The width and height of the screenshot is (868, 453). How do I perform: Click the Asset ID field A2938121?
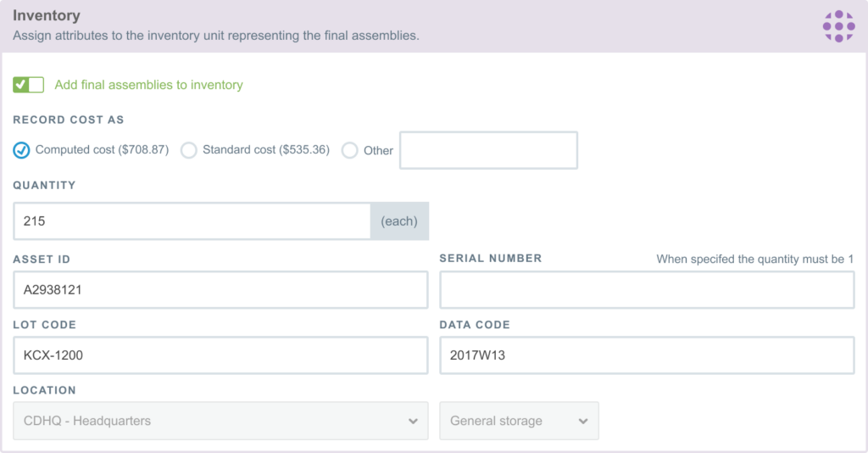click(x=220, y=289)
